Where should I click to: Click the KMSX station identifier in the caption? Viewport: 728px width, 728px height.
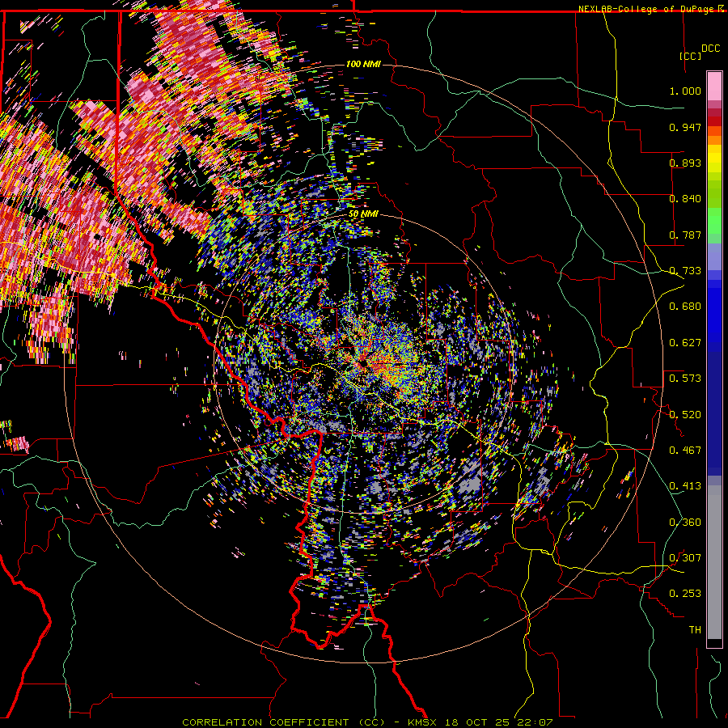pos(424,722)
